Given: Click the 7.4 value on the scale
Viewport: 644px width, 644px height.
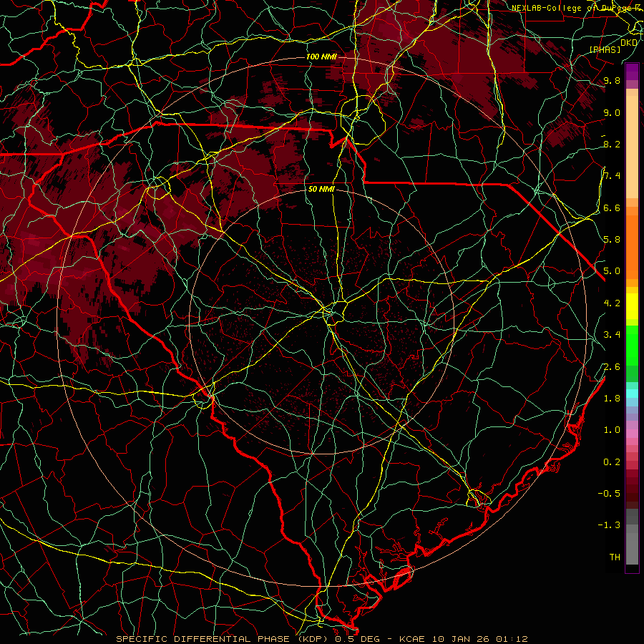Looking at the screenshot, I should tap(612, 176).
